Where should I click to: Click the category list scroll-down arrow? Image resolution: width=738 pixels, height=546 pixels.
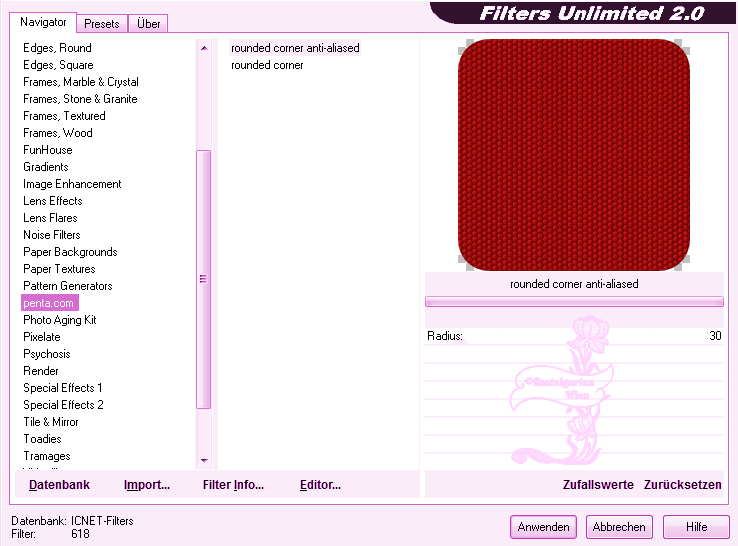pos(204,460)
